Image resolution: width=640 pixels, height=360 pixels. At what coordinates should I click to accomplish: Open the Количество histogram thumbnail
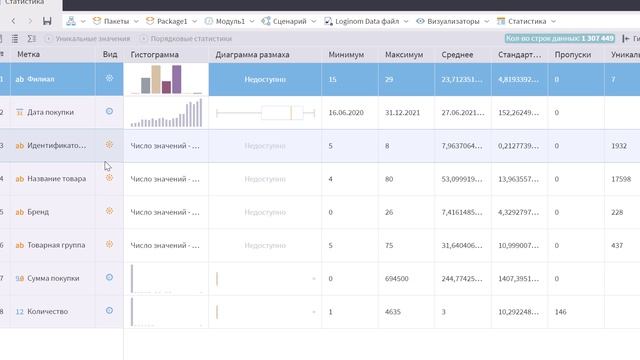pos(166,312)
